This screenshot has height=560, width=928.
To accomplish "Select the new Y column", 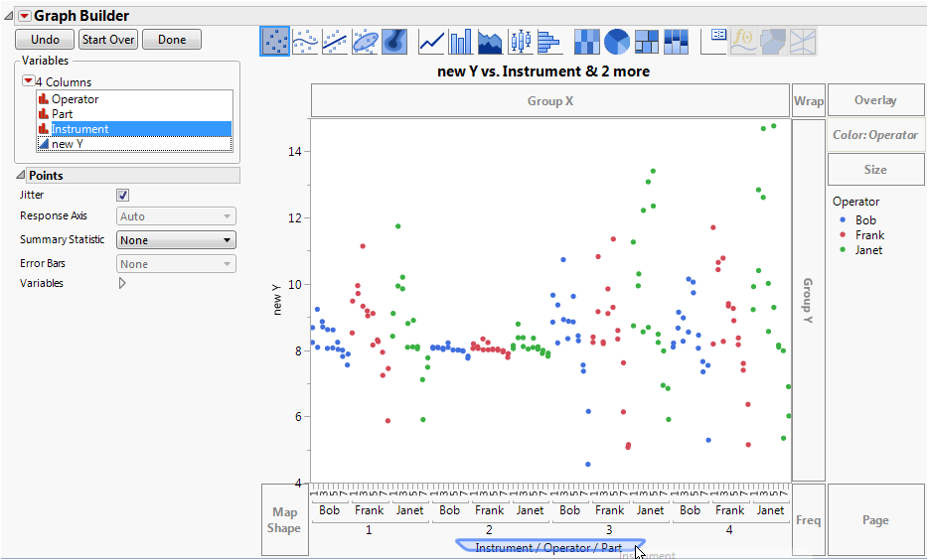I will [x=68, y=144].
